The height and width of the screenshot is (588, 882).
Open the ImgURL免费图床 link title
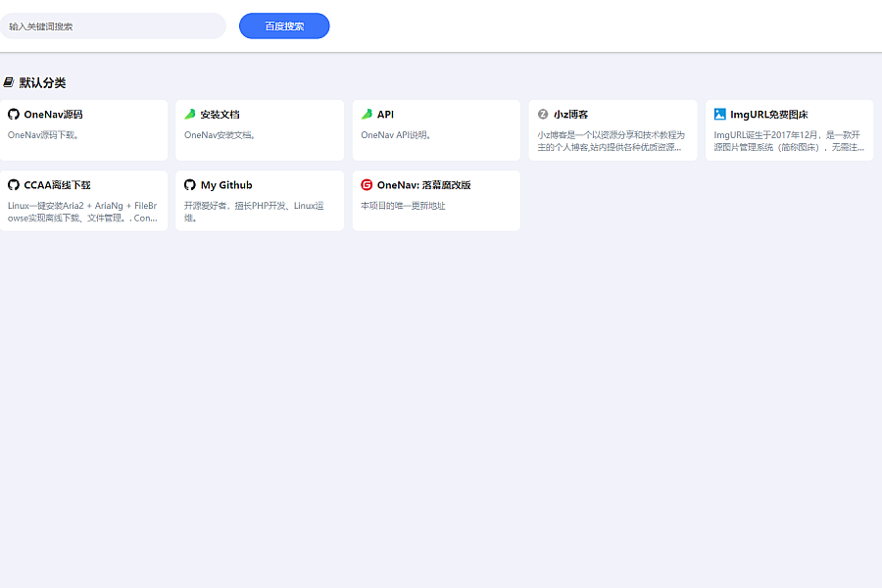769,115
